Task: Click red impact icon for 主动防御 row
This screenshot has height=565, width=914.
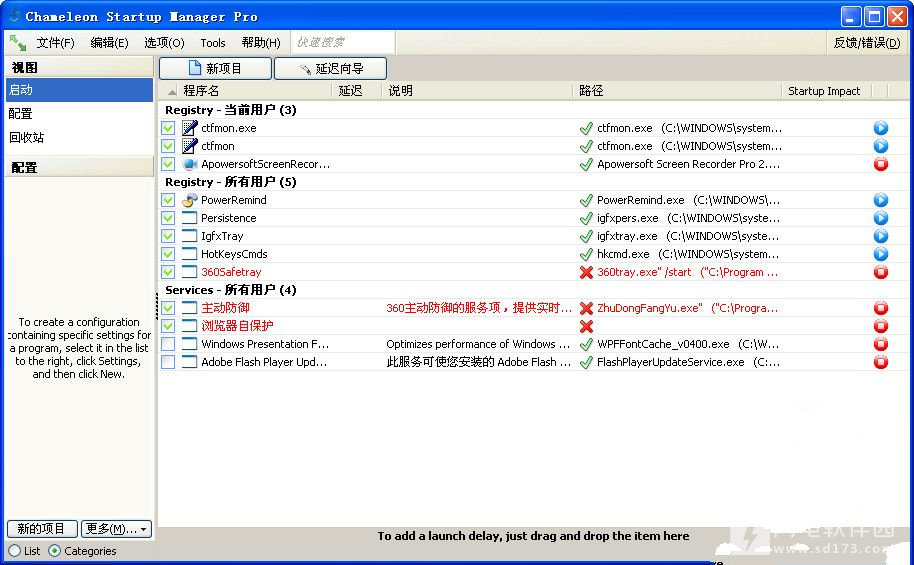Action: [x=880, y=308]
